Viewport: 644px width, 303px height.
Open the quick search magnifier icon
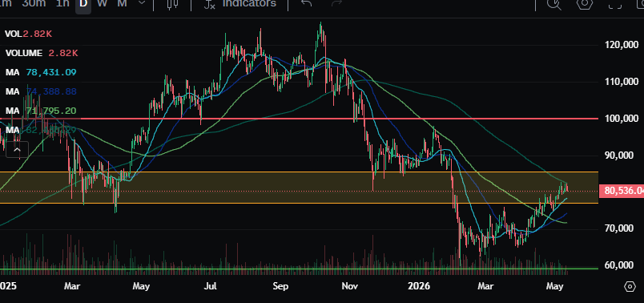click(x=554, y=4)
